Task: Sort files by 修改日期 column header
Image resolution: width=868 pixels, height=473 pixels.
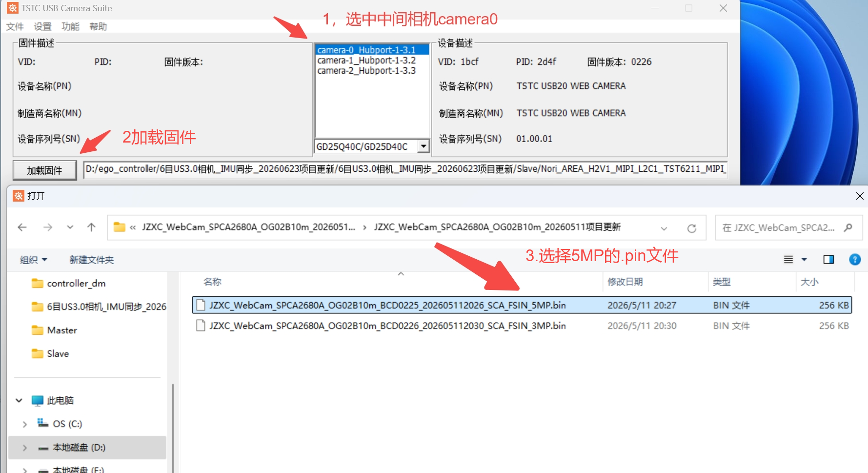Action: tap(625, 282)
